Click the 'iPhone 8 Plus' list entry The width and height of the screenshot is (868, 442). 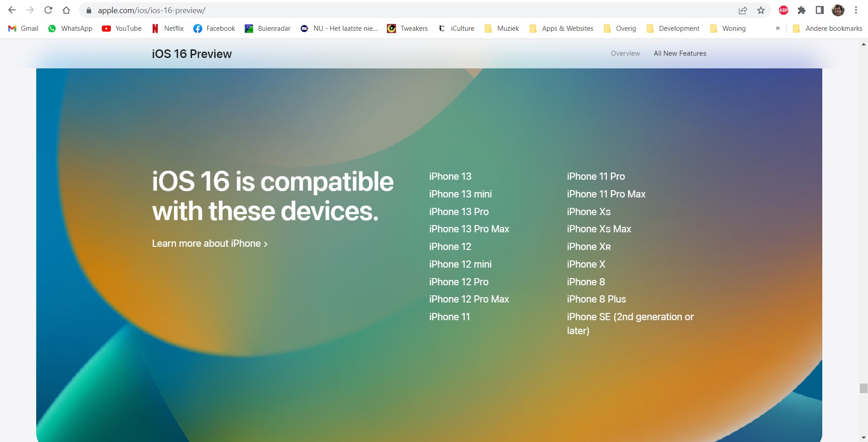[x=596, y=299]
